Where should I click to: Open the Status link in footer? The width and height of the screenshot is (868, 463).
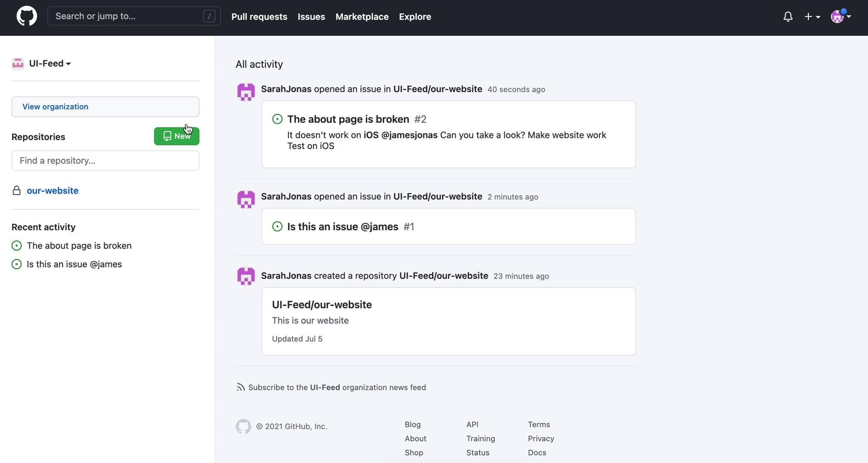point(477,453)
